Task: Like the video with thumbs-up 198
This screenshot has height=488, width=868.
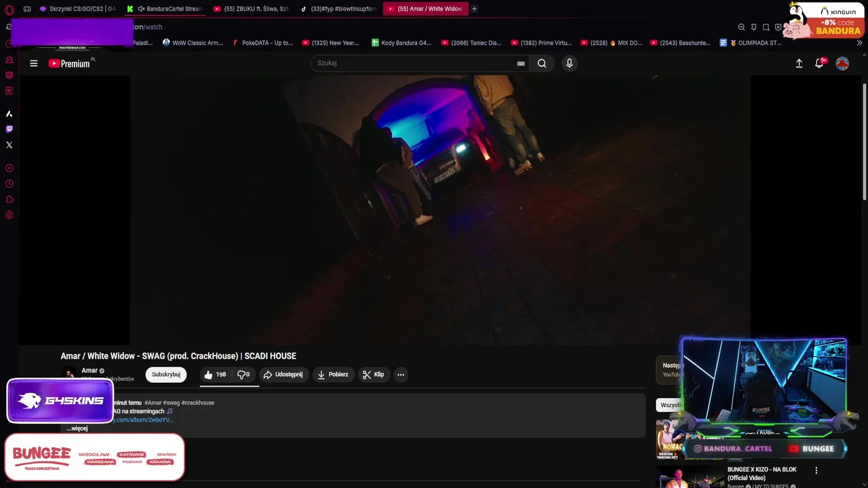Action: click(215, 374)
